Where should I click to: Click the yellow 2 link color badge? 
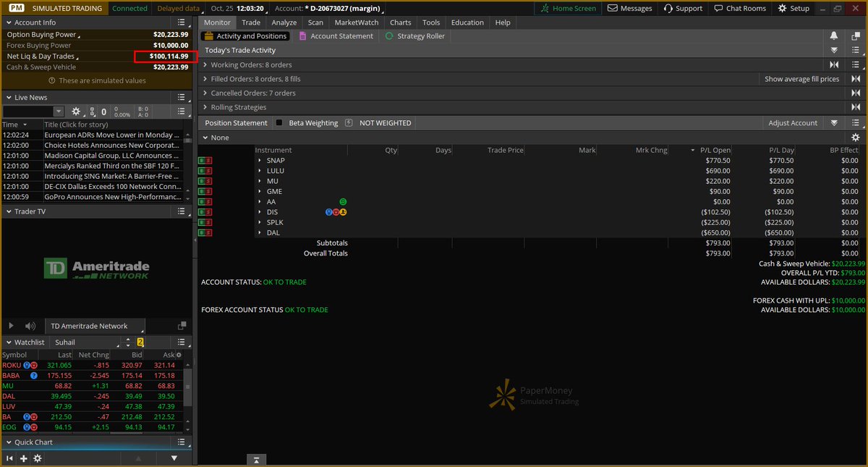point(141,342)
